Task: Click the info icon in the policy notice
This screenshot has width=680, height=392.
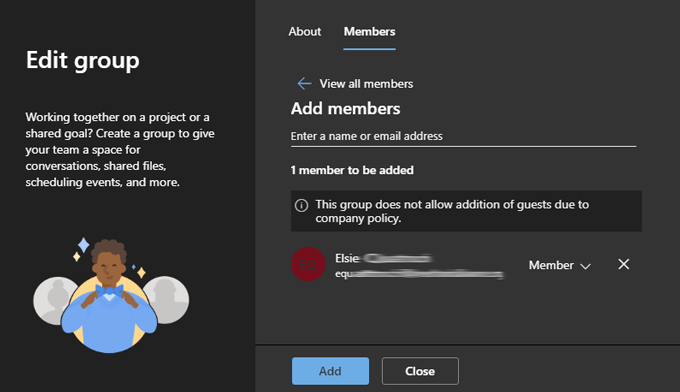Action: click(x=301, y=205)
